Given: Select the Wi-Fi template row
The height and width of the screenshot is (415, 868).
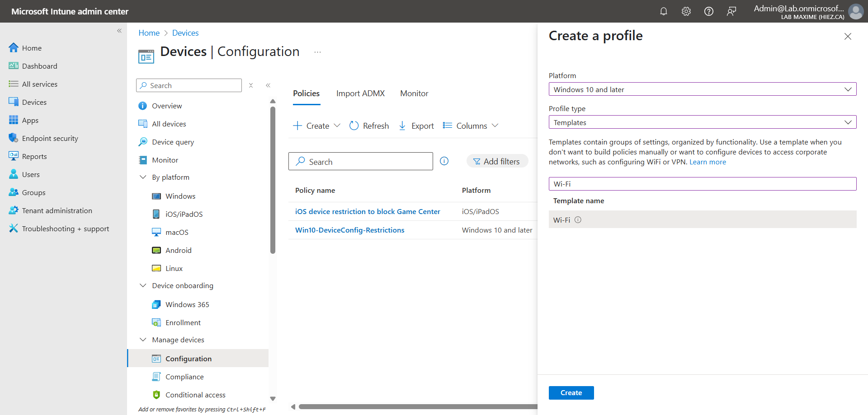Looking at the screenshot, I should [703, 219].
